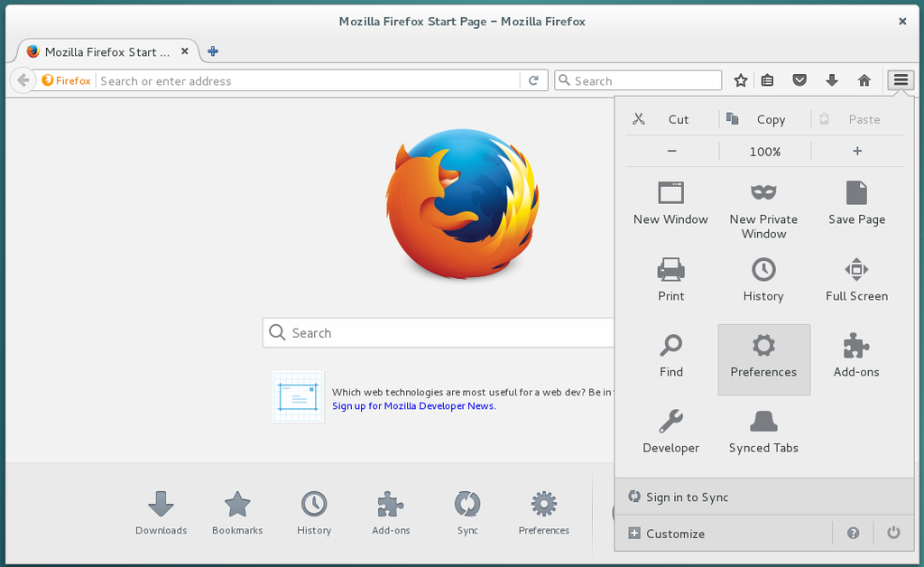
Task: Zoom out with the minus button
Action: pos(671,152)
